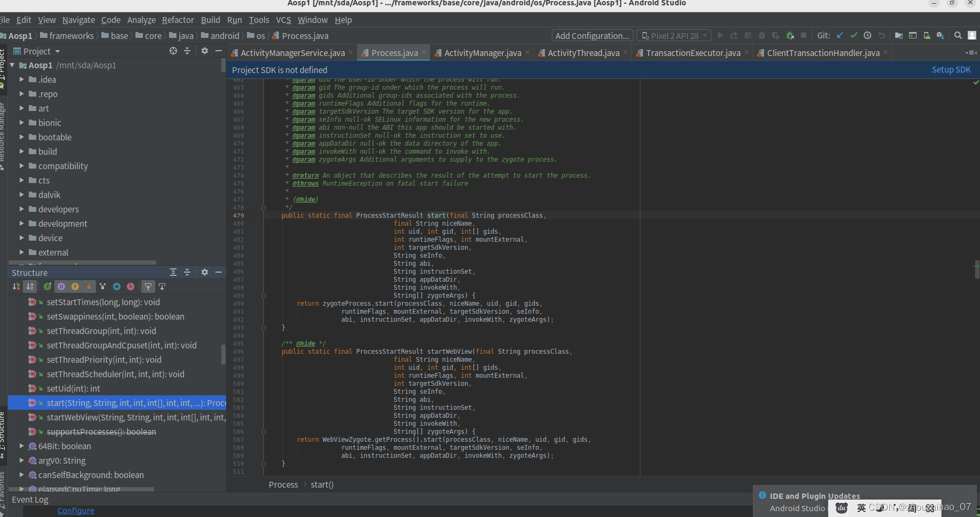Screen dimensions: 980x517
Task: Locate opened file in Project tree
Action: [173, 51]
